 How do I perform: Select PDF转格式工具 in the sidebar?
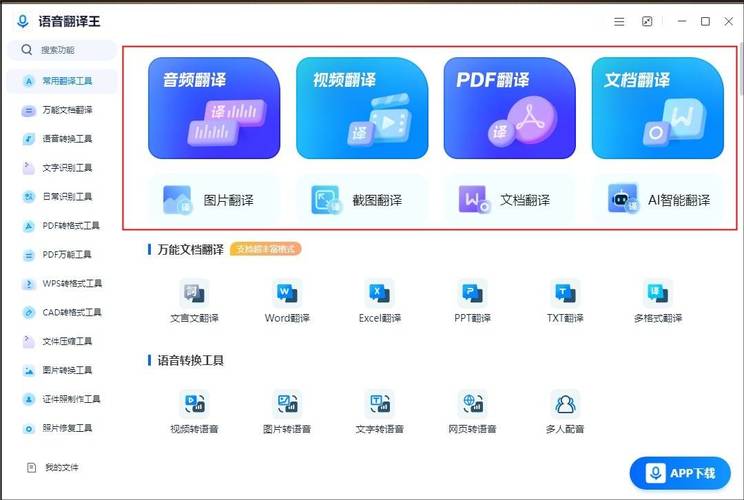tap(62, 226)
